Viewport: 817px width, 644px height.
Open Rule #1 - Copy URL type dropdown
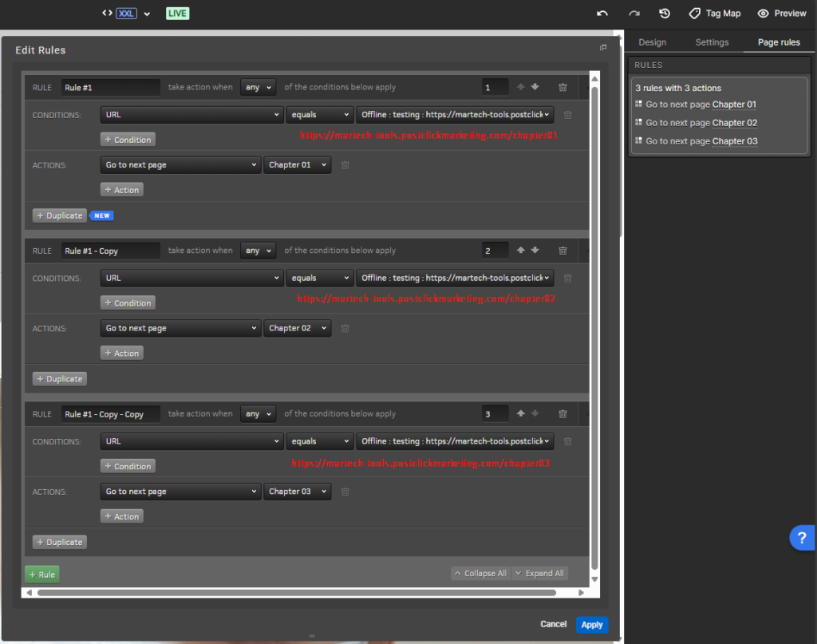[191, 278]
